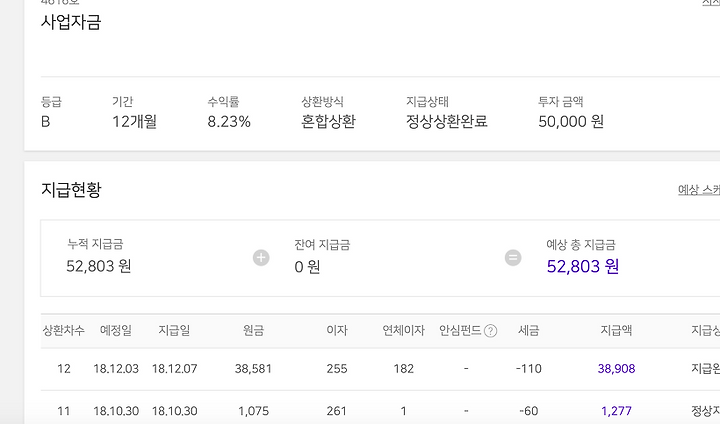
Task: Click the 사업자금 loan title
Action: point(71,22)
